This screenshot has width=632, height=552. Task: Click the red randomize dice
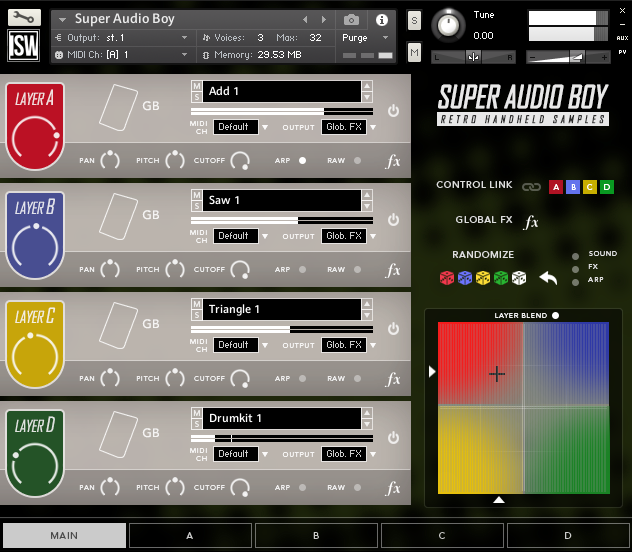(446, 278)
